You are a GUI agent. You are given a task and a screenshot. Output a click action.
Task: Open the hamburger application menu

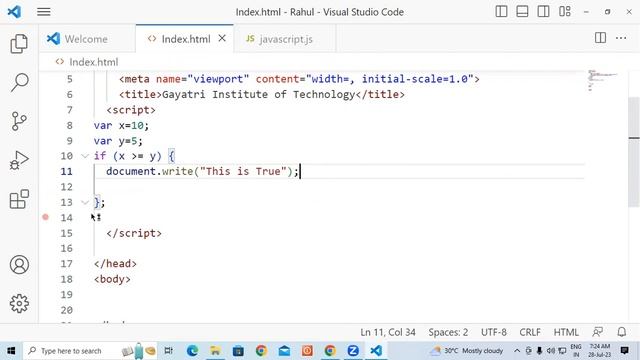pos(44,12)
